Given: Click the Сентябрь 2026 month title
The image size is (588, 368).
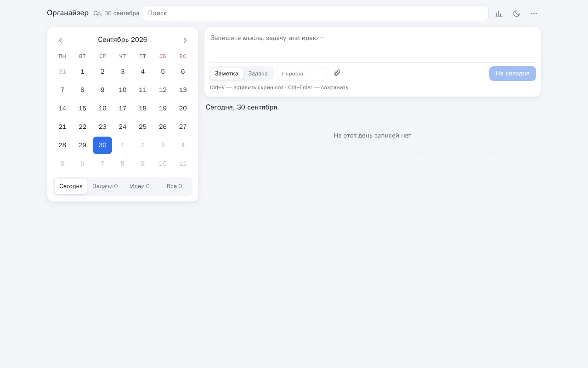Looking at the screenshot, I should coord(123,40).
